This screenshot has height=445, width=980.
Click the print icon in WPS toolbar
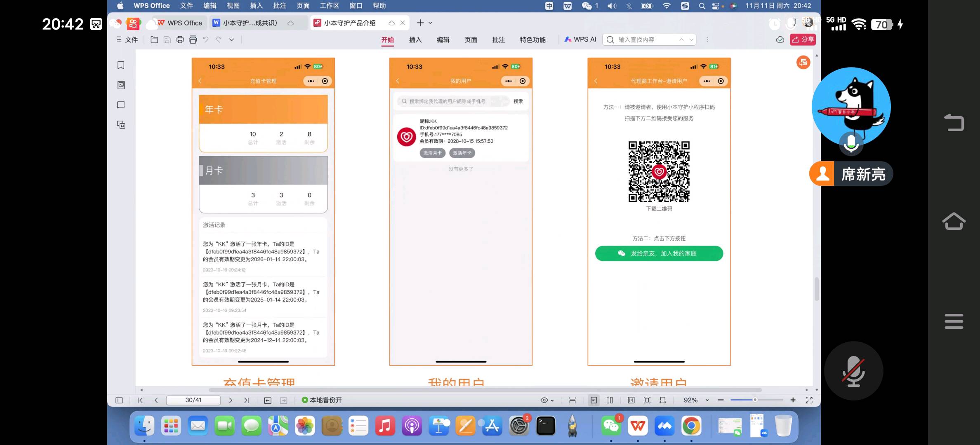coord(180,40)
